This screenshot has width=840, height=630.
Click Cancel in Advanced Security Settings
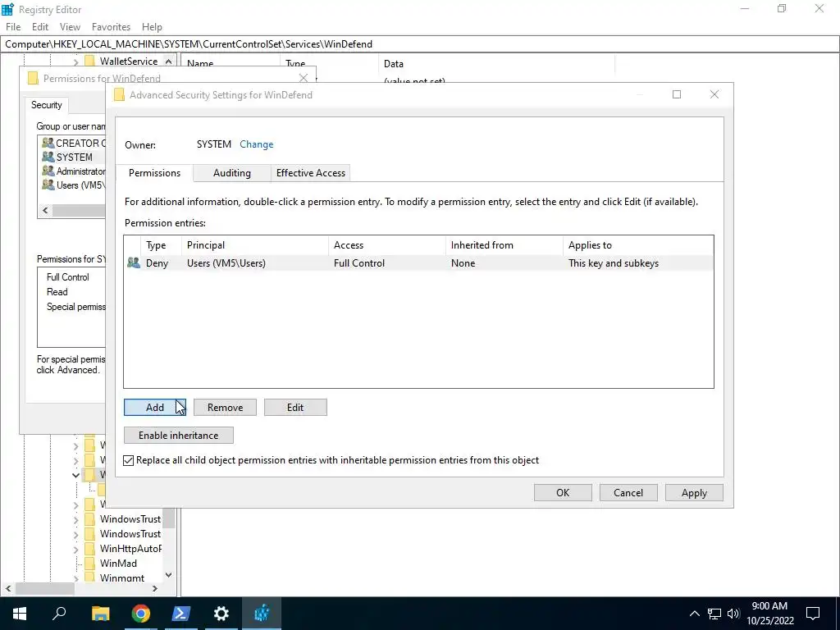click(x=628, y=493)
